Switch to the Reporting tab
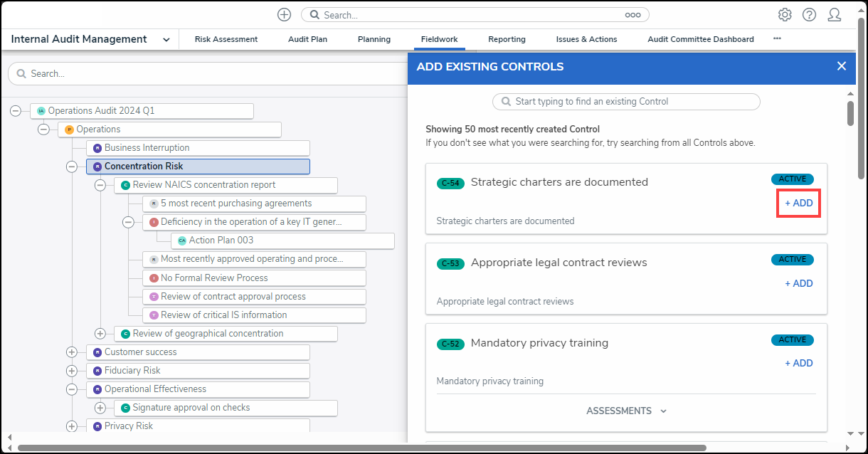Viewport: 868px width, 454px height. [x=507, y=39]
